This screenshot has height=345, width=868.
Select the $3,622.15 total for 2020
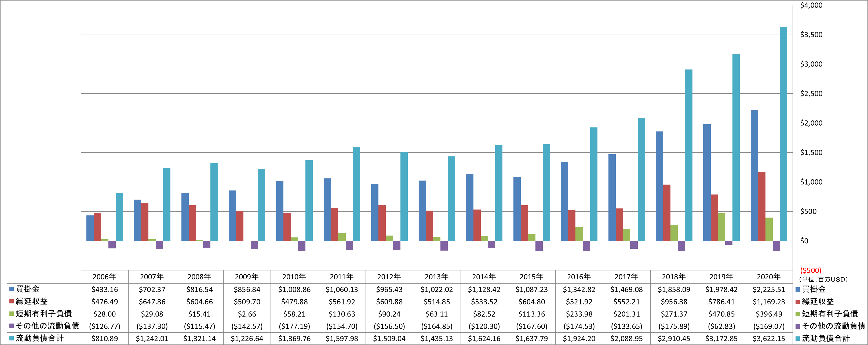pos(769,339)
